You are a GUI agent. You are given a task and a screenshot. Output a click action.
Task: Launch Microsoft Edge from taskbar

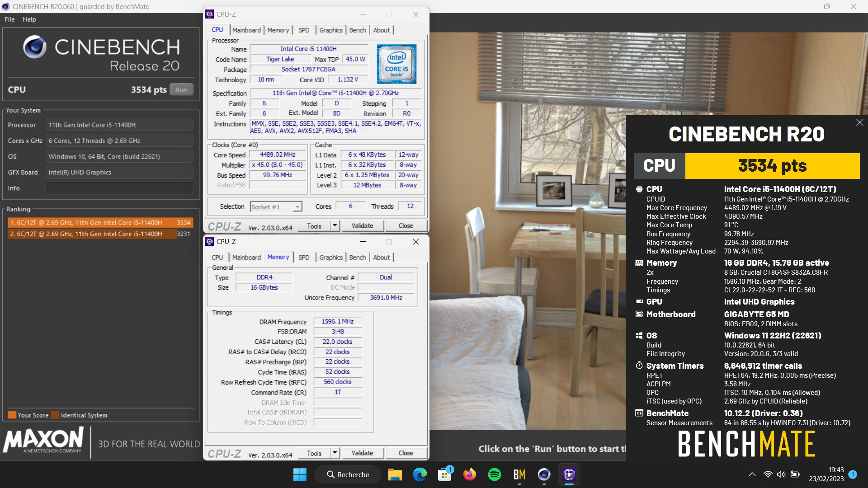point(420,474)
